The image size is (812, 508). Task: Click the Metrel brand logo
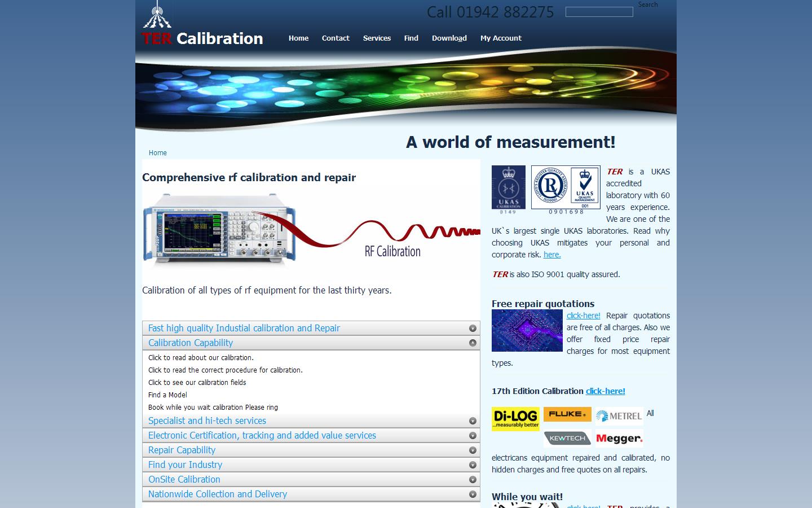pyautogui.click(x=619, y=416)
